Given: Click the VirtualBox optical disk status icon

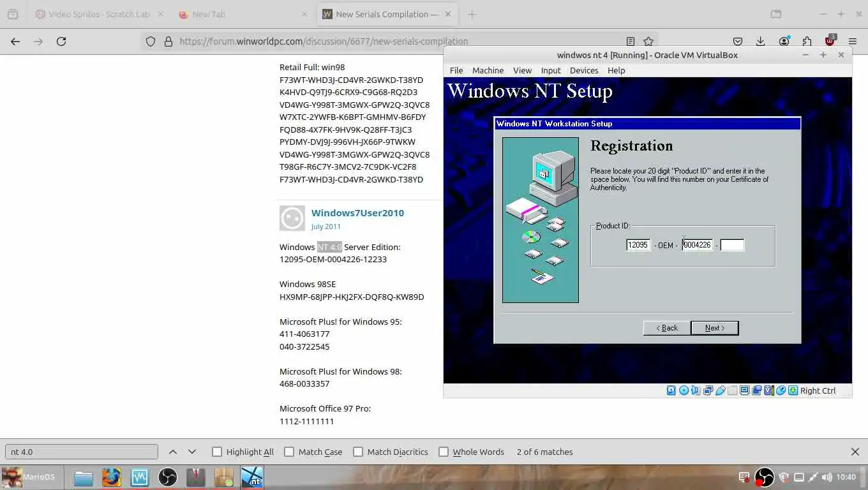Looking at the screenshot, I should (684, 390).
